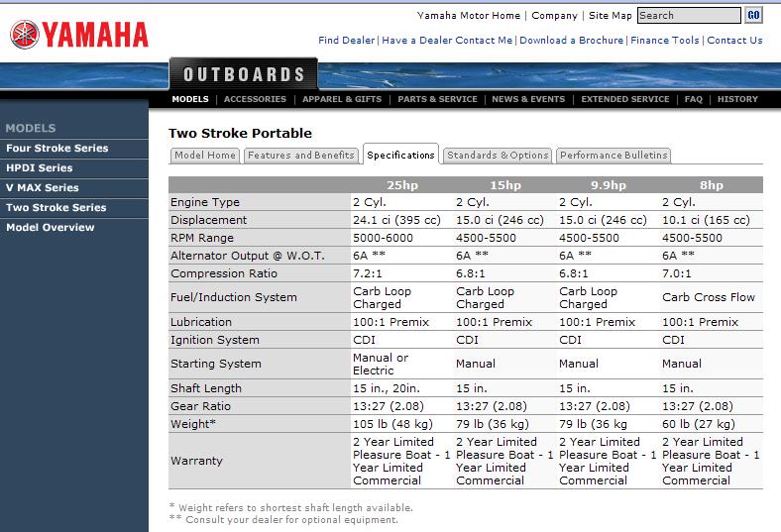Click the Search input field
The image size is (781, 532).
pos(688,16)
